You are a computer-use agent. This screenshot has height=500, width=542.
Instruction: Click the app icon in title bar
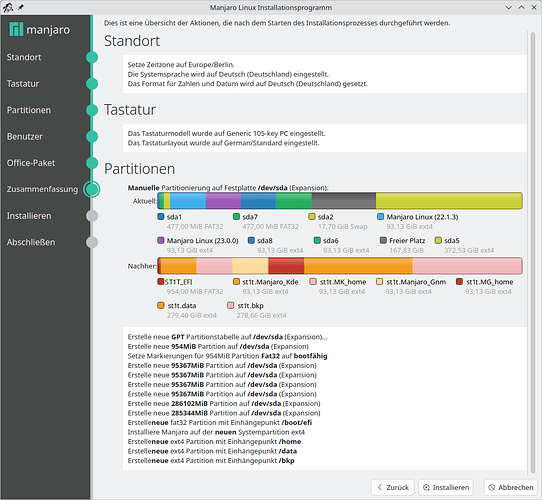8,7
